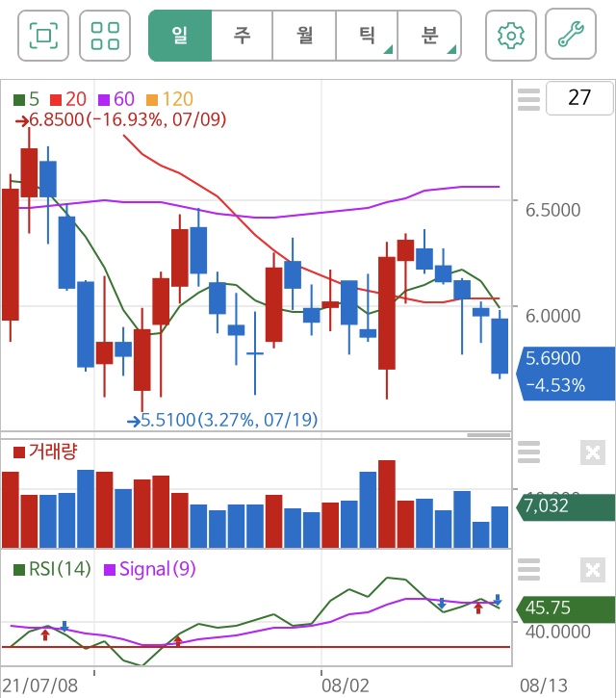
Task: Select the 일 (daily) tab
Action: pos(180,36)
